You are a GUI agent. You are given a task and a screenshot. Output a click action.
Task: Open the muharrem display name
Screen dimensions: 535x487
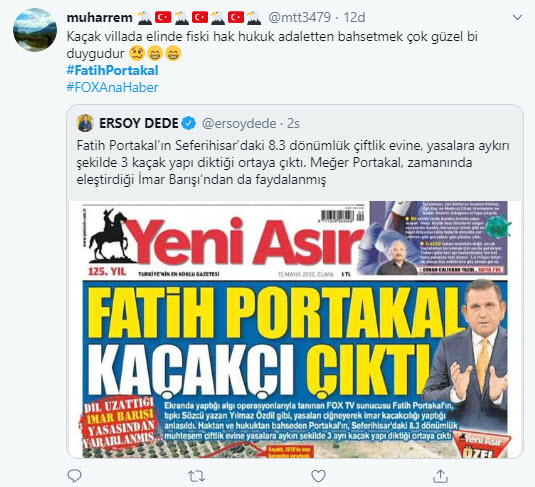tap(99, 17)
